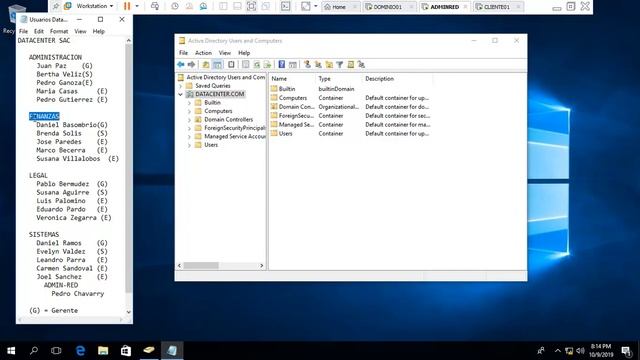
Task: Open the stretch view dropdown arrow in VMware toolbar
Action: [316, 6]
